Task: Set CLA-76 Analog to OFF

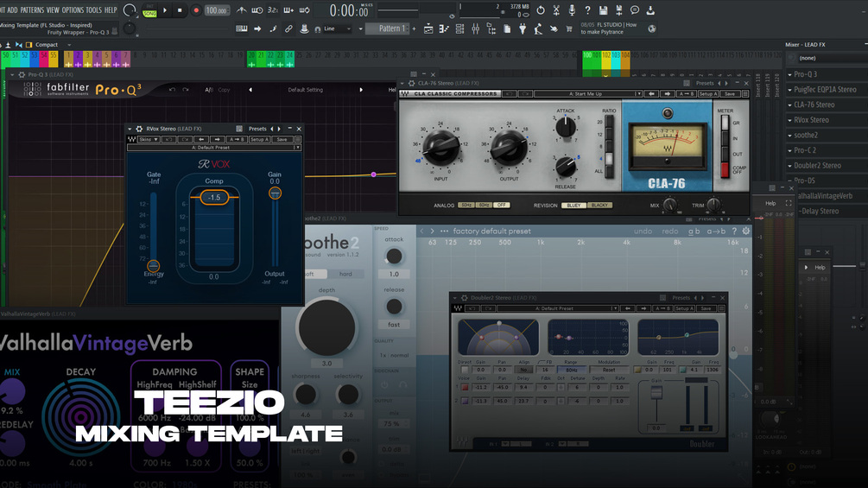Action: pos(502,205)
